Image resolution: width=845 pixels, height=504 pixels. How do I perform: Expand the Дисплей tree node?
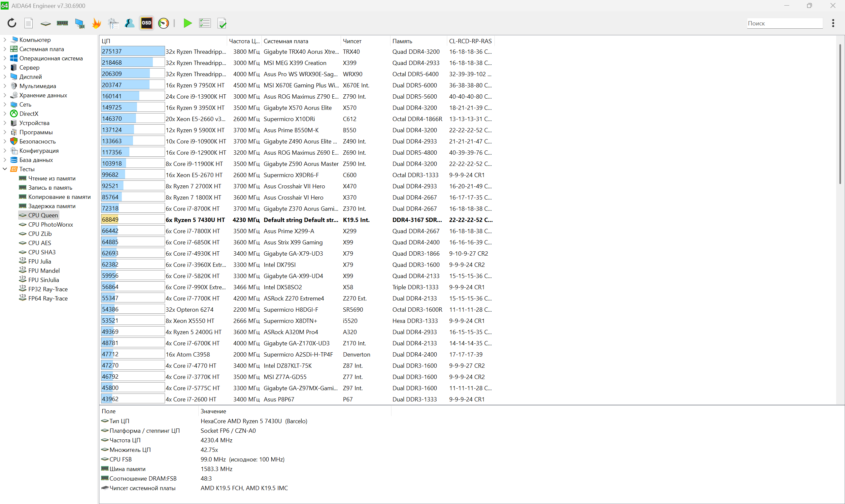pos(5,77)
